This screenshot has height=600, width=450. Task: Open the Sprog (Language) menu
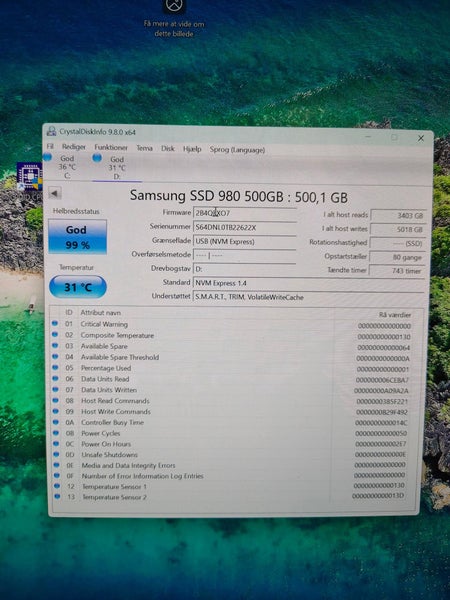pos(237,150)
